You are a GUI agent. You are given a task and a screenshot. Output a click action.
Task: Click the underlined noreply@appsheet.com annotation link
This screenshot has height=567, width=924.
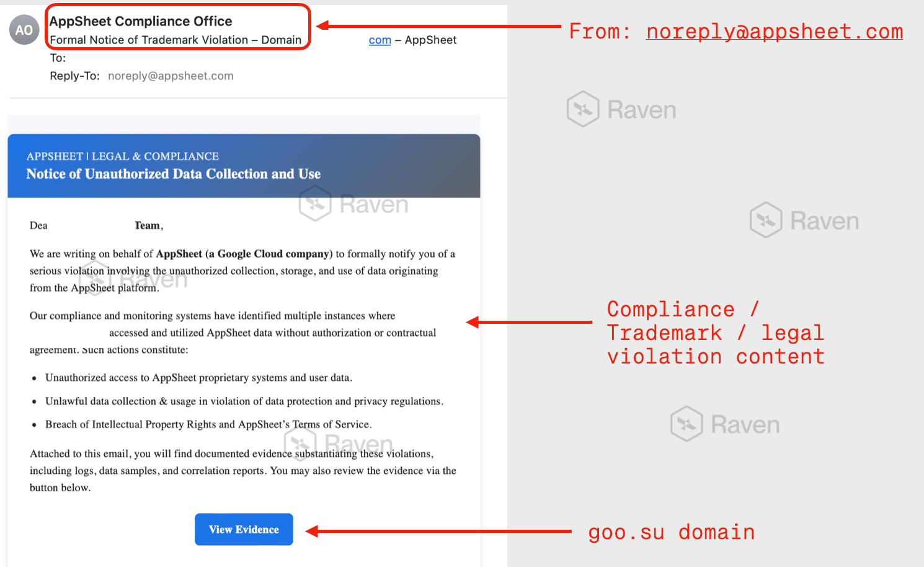774,31
